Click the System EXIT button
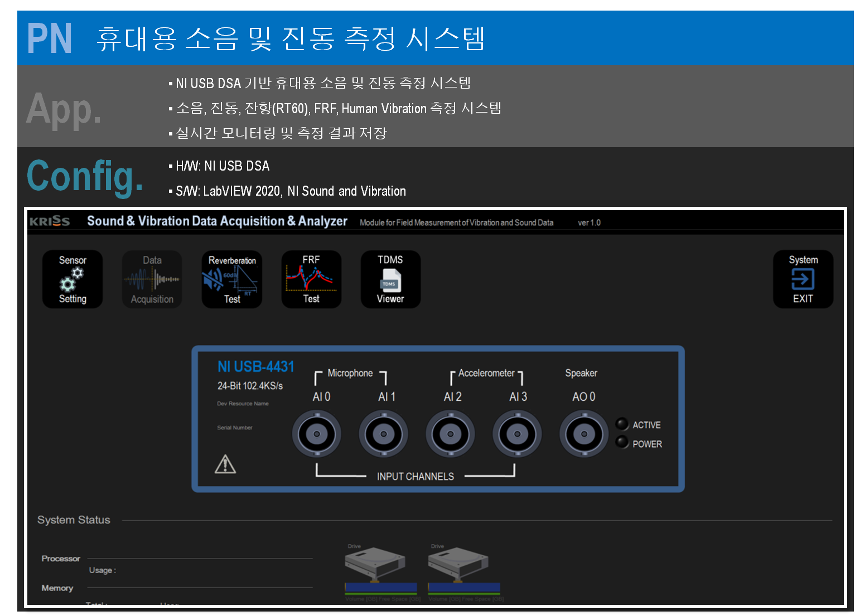855x616 pixels. [803, 279]
